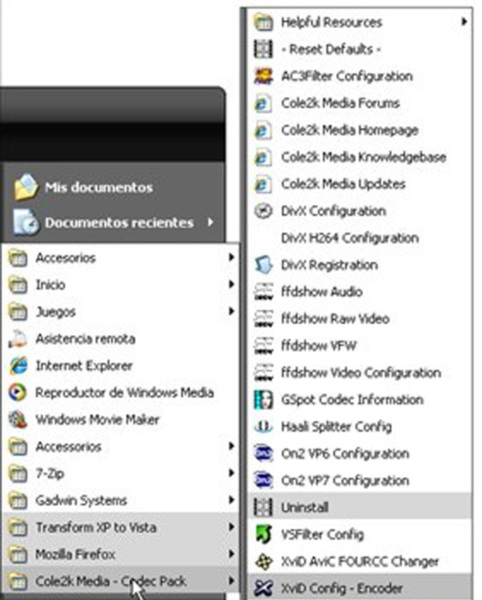
Task: Expand the 7-Zip folder arrow
Action: coord(231,473)
